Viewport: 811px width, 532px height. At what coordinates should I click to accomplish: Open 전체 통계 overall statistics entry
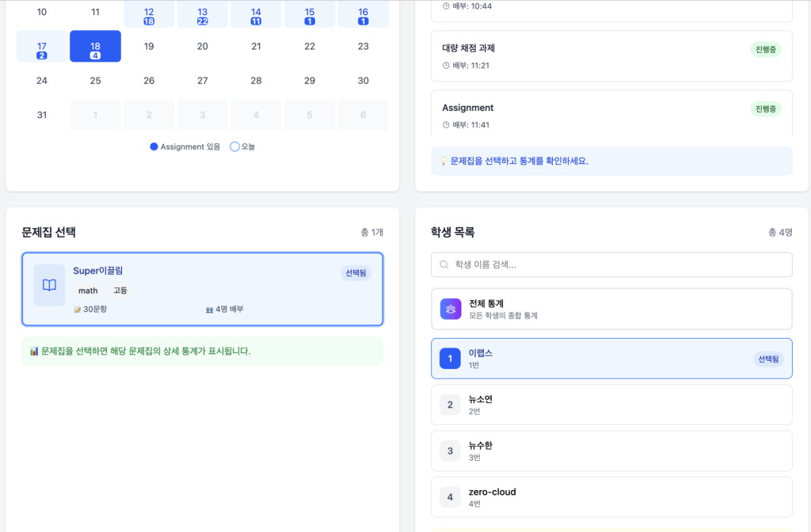pos(611,309)
